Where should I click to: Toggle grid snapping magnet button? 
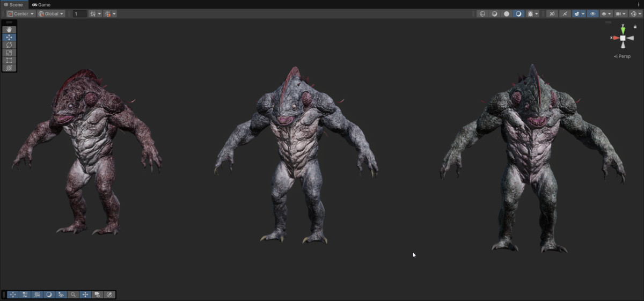[x=107, y=13]
